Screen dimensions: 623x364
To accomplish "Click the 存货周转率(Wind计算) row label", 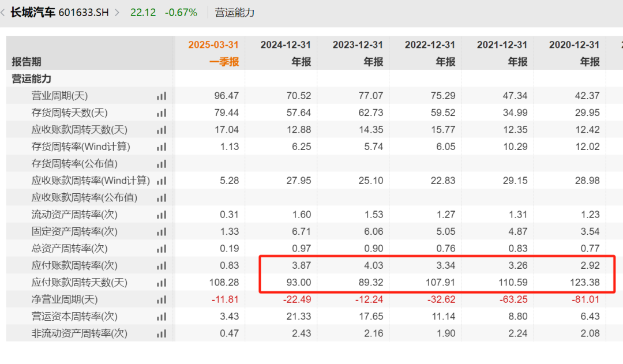I will pos(81,147).
